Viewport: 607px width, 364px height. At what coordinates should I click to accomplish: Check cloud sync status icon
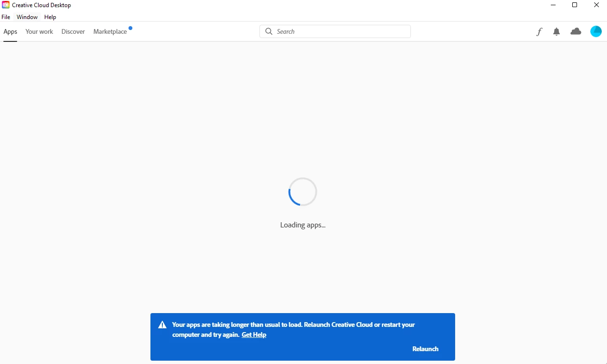click(x=576, y=31)
